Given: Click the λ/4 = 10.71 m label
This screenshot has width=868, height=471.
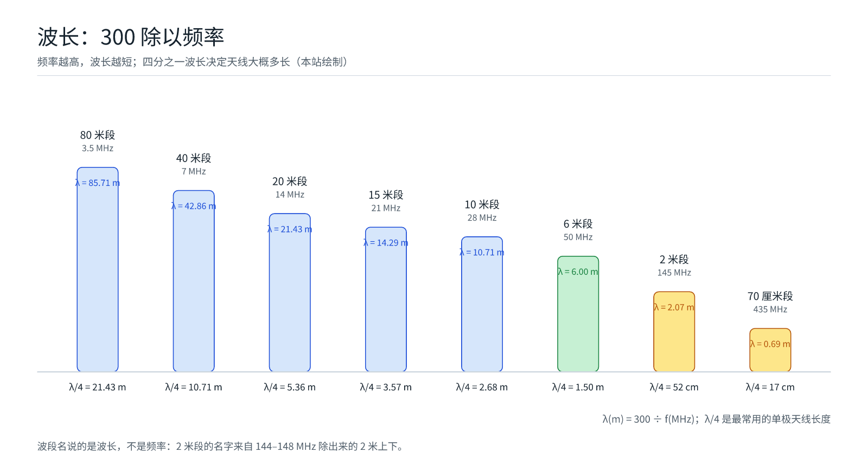Looking at the screenshot, I should pos(194,387).
